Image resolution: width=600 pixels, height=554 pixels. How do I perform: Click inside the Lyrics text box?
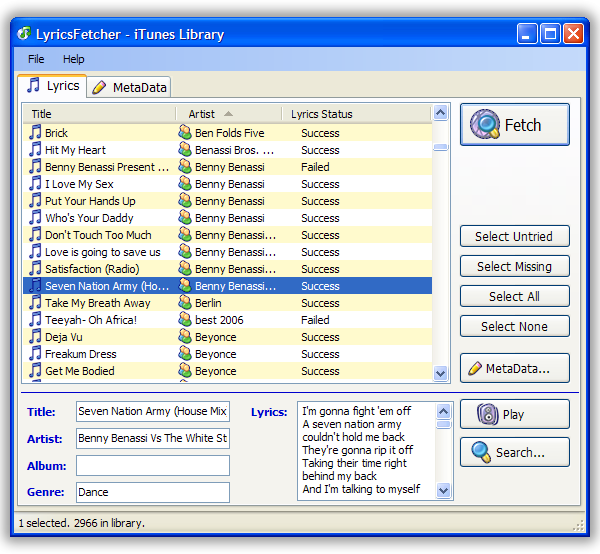(367, 451)
